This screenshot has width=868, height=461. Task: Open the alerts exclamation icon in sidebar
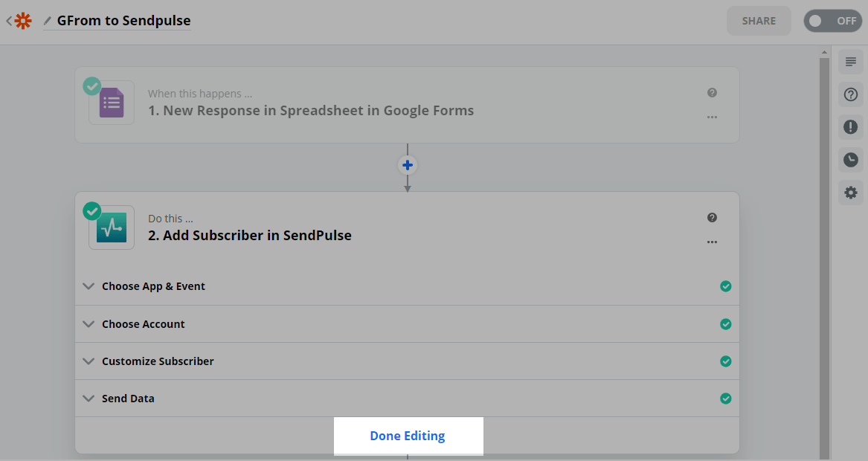pos(851,127)
